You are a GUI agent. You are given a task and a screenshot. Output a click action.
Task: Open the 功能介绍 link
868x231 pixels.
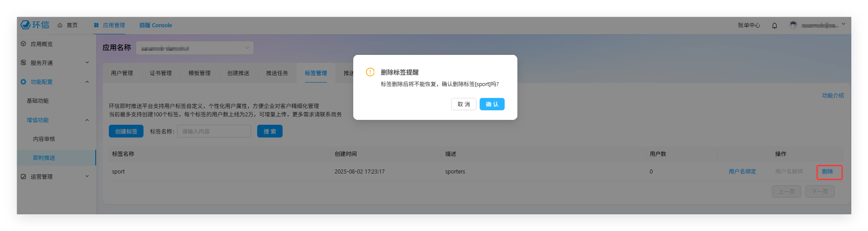[x=832, y=95]
